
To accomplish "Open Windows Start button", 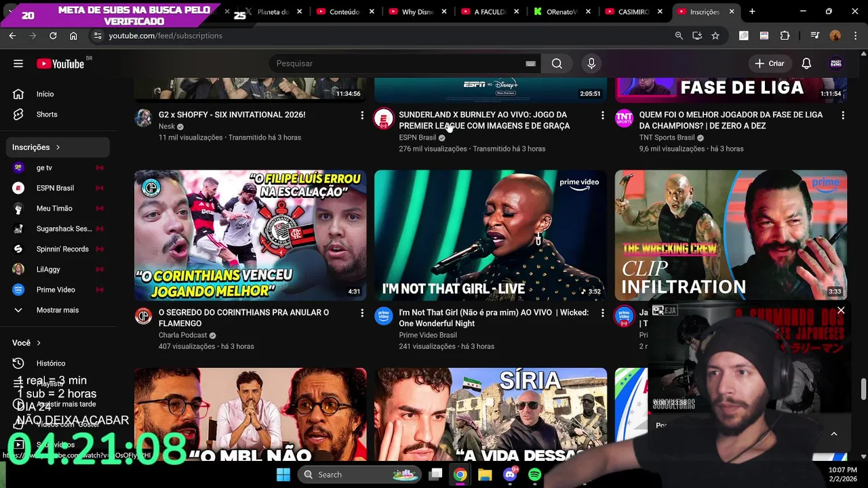I will pyautogui.click(x=283, y=474).
